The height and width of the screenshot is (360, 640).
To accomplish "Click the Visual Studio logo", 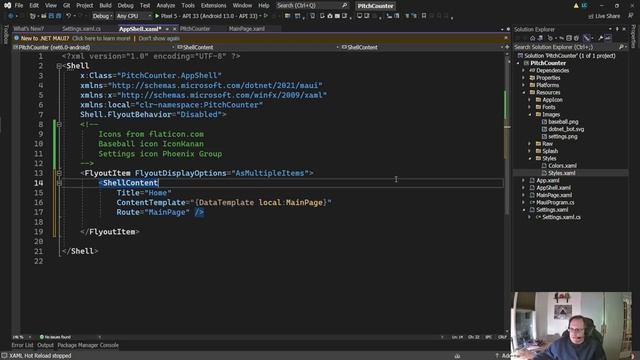I will pyautogui.click(x=7, y=6).
